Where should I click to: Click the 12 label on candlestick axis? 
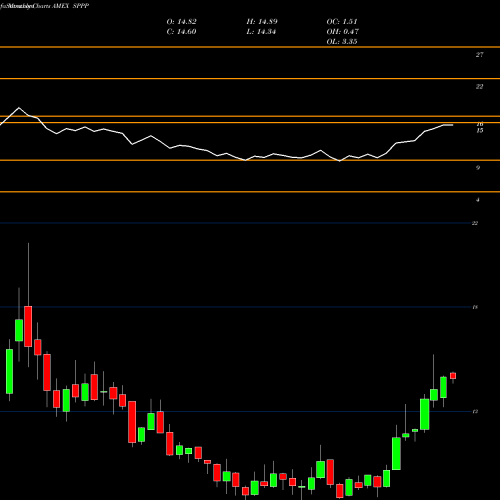[x=475, y=412]
